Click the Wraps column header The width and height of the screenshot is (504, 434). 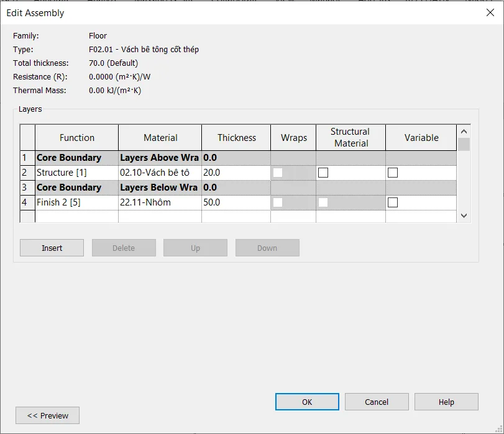click(293, 137)
